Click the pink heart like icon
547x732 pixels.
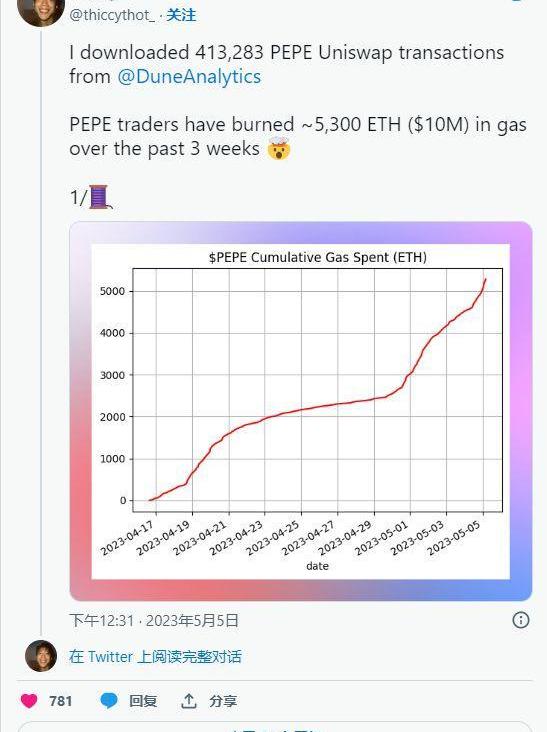29,701
